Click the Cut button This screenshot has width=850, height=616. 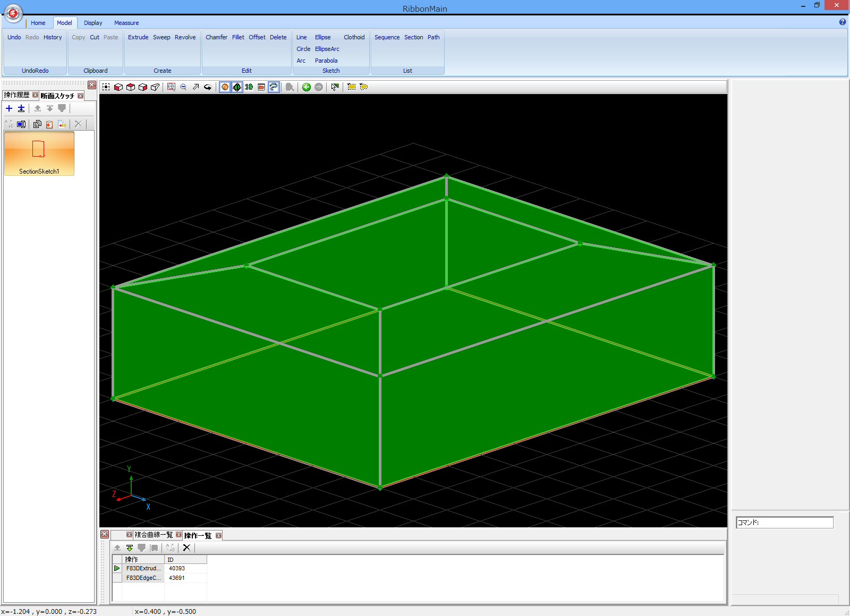click(95, 37)
